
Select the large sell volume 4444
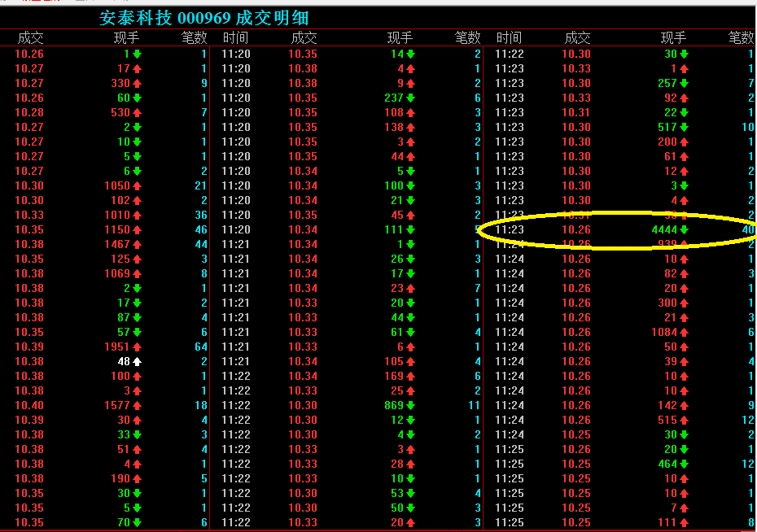pos(664,229)
